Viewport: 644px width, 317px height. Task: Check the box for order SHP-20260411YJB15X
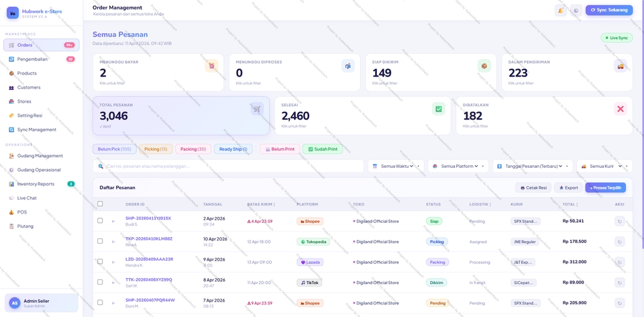(100, 221)
